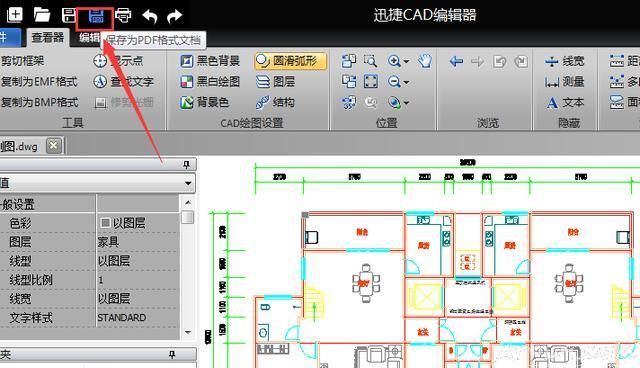640x368 pixels.
Task: Select the 文字样式 value STANDARD
Action: point(122,317)
